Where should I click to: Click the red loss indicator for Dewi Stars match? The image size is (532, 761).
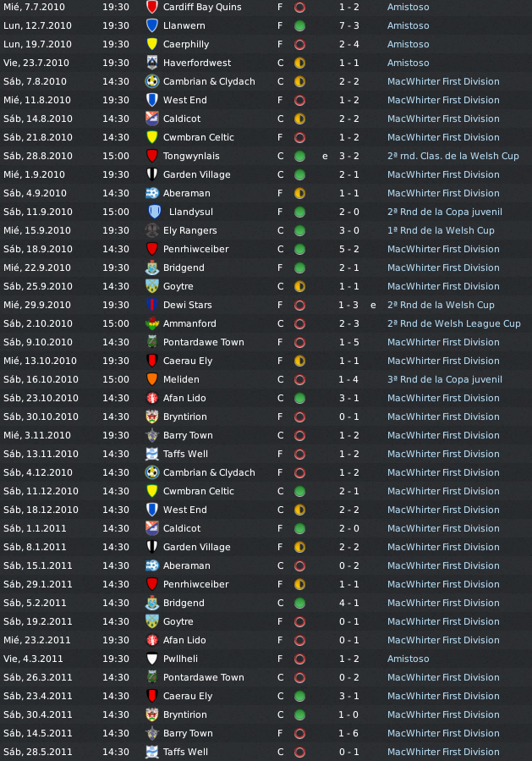click(x=299, y=305)
